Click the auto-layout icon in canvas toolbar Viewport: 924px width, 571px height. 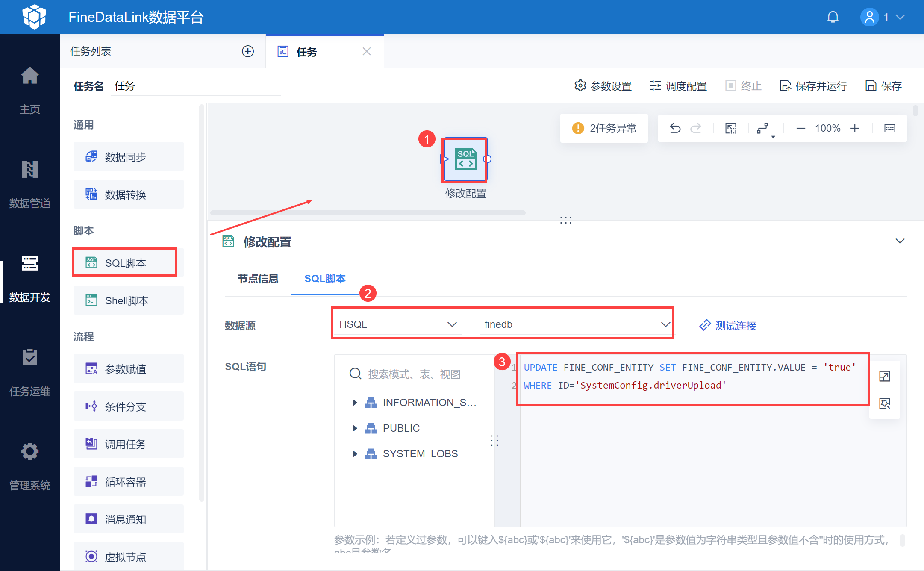(763, 128)
